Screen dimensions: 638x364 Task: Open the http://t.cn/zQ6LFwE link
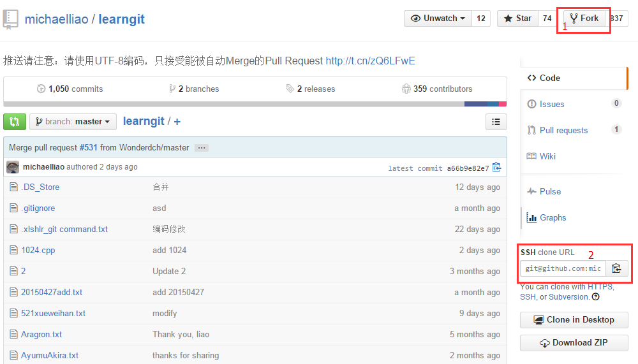pyautogui.click(x=370, y=61)
